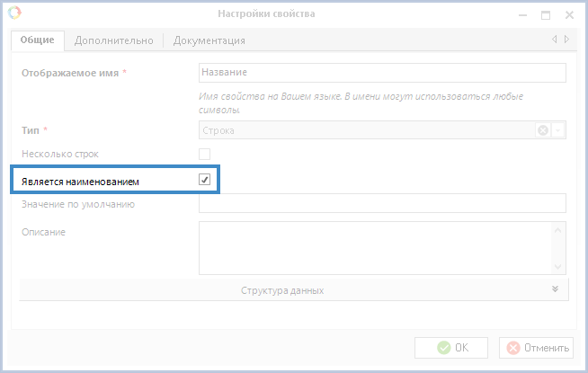This screenshot has width=588, height=373.
Task: Focus the Значение по умолчанию field
Action: click(x=381, y=204)
